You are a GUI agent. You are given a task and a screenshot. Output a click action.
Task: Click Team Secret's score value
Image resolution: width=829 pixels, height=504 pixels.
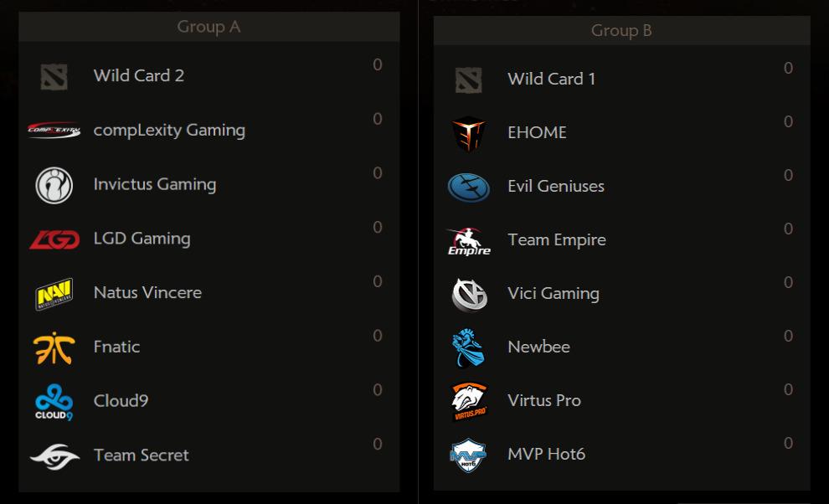[377, 444]
